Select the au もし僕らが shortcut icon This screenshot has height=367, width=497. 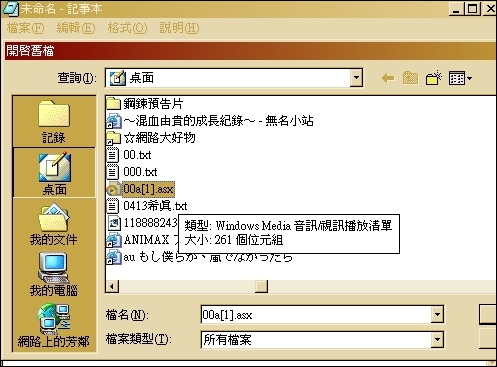(x=113, y=257)
